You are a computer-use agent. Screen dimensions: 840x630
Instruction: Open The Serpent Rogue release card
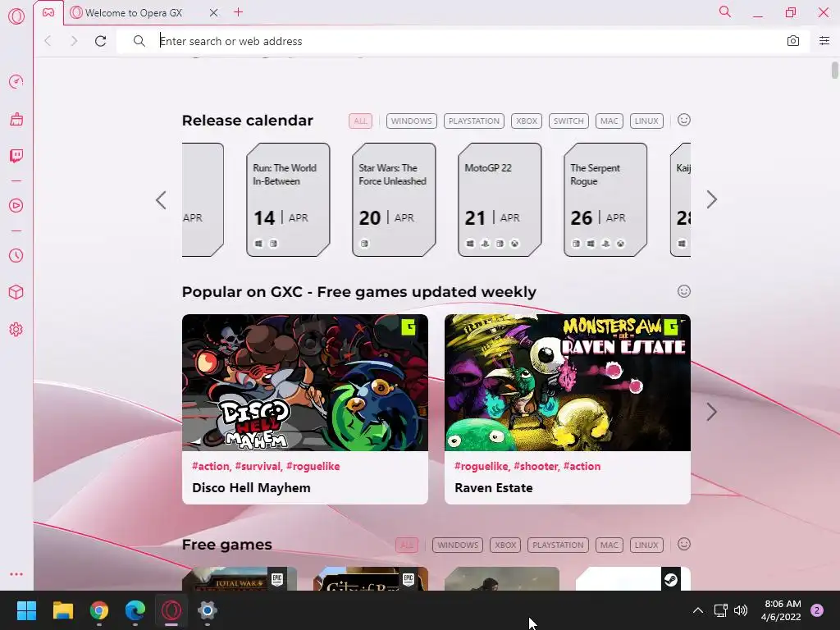[x=605, y=200]
